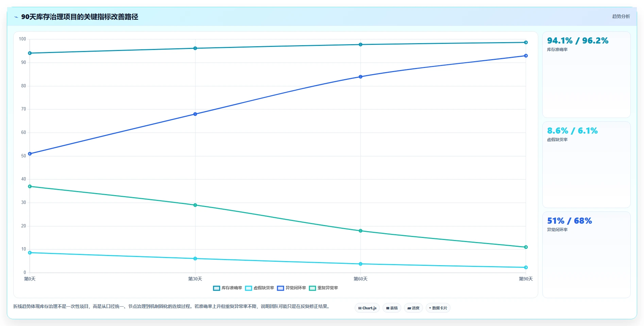Click the 第90天 x-axis label
The image size is (644, 326).
(526, 279)
